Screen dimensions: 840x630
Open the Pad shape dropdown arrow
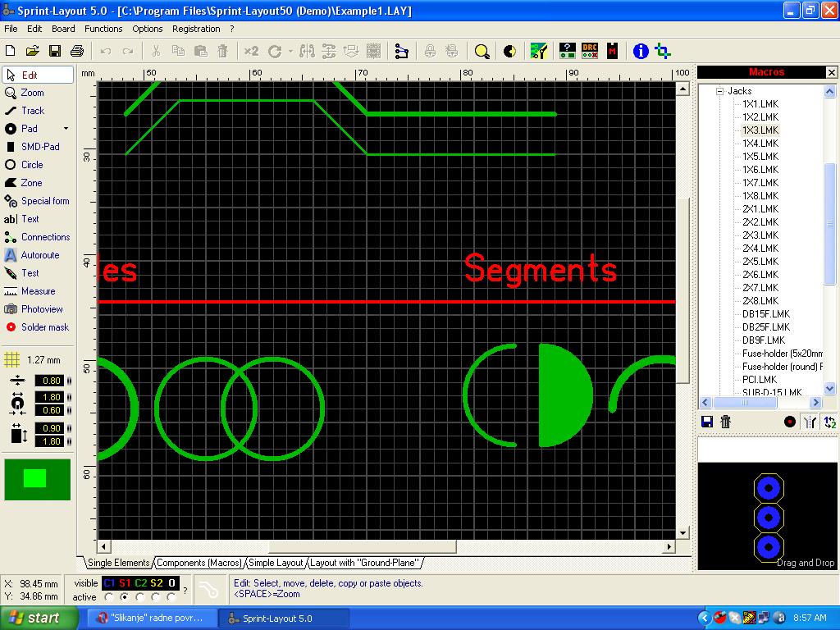66,129
